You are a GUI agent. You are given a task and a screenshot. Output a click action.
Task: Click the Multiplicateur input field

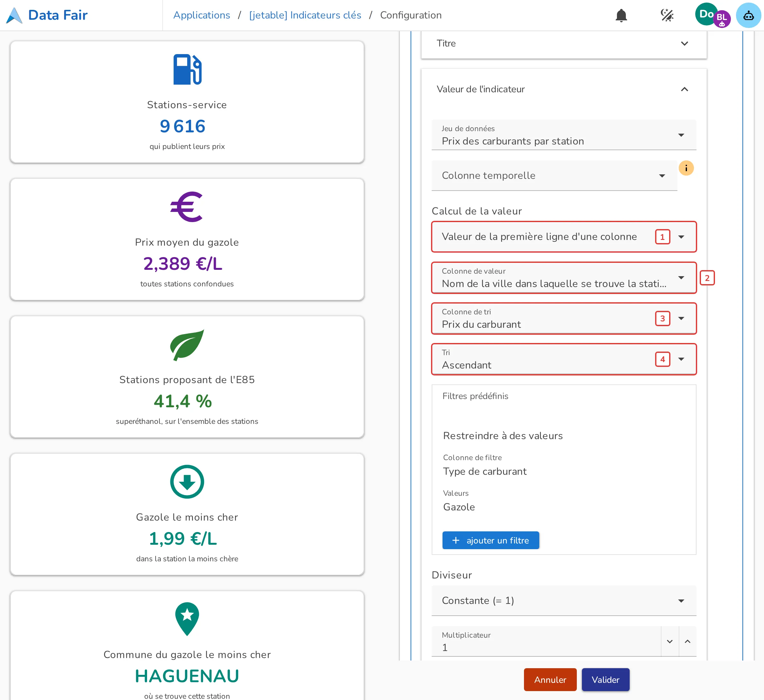point(546,641)
